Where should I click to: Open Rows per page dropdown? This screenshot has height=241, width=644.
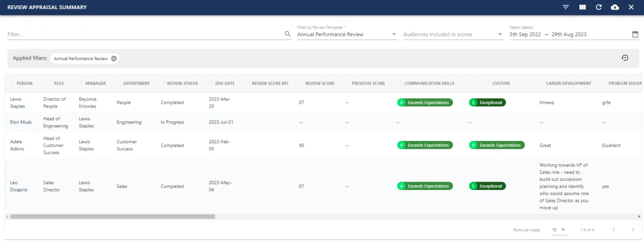tap(559, 230)
